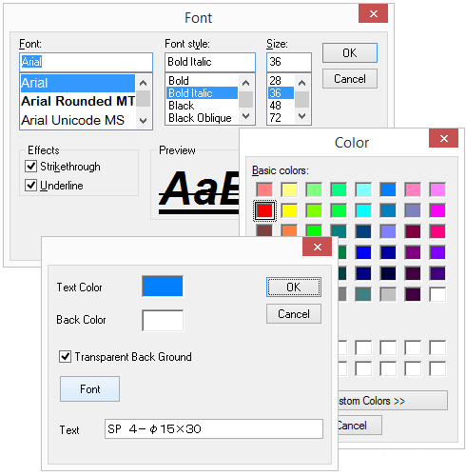Screen dimensions: 466x476
Task: Click OK in the Font dialog
Action: [350, 52]
